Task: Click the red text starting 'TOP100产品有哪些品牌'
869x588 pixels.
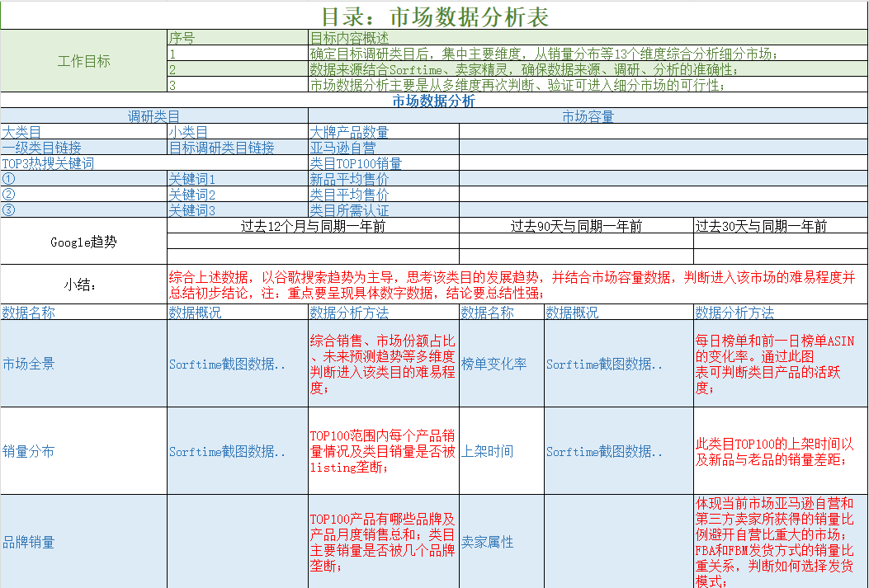Action: [384, 542]
